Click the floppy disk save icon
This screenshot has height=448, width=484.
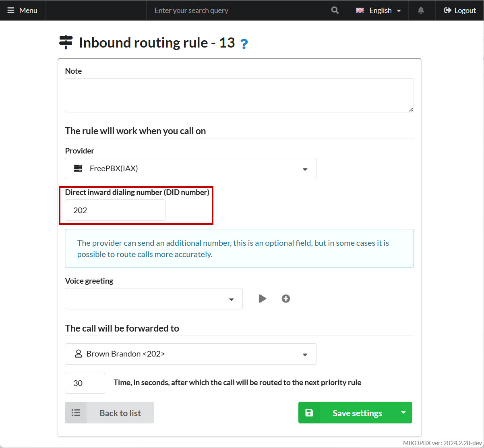pos(309,413)
